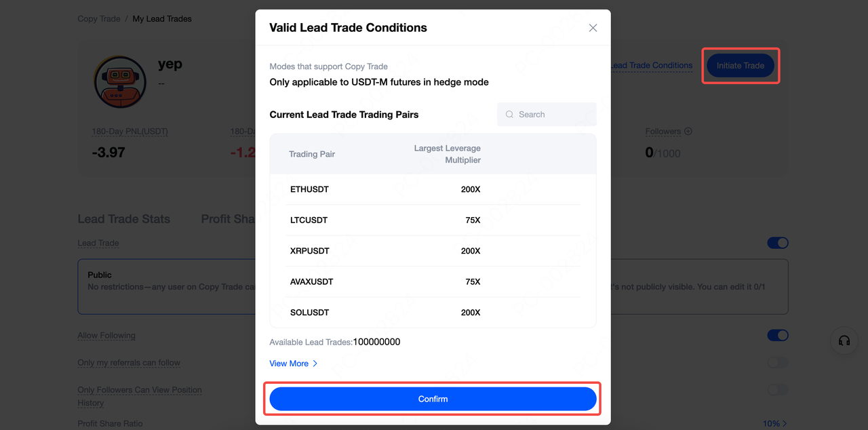Screen dimensions: 868x430
Task: Focus the trading pair Search field
Action: click(x=547, y=115)
